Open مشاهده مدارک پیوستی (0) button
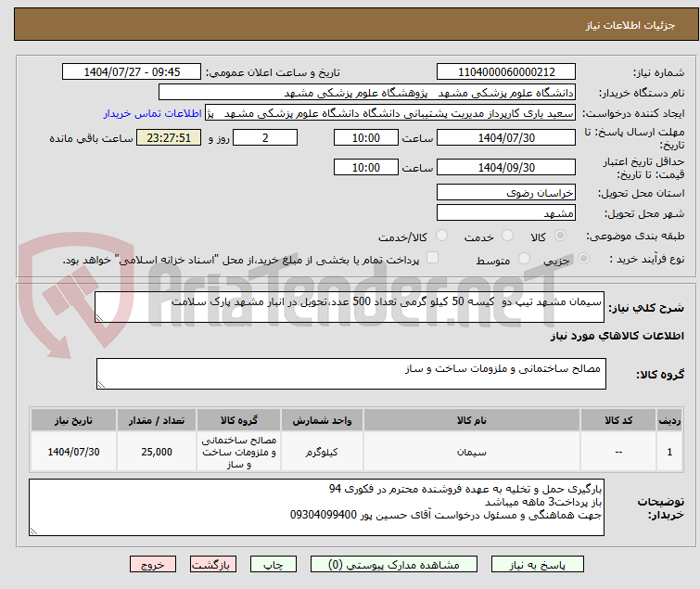Image resolution: width=700 pixels, height=589 pixels. (x=394, y=565)
